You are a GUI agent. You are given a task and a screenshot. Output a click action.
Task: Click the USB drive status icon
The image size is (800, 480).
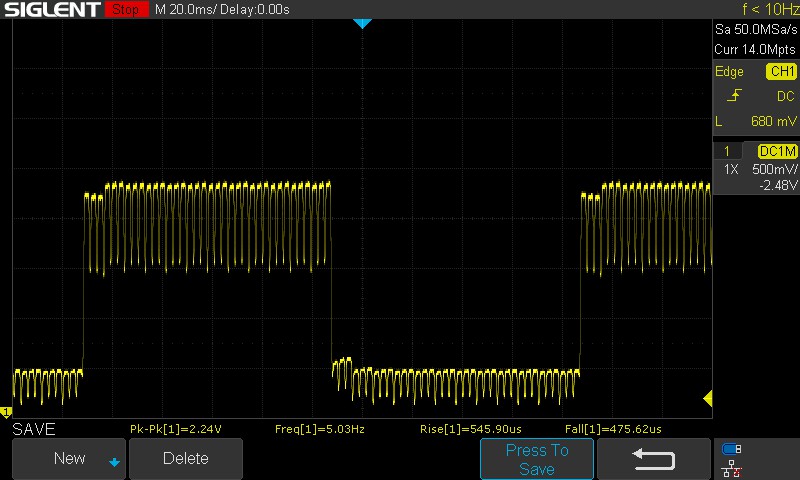tap(732, 449)
